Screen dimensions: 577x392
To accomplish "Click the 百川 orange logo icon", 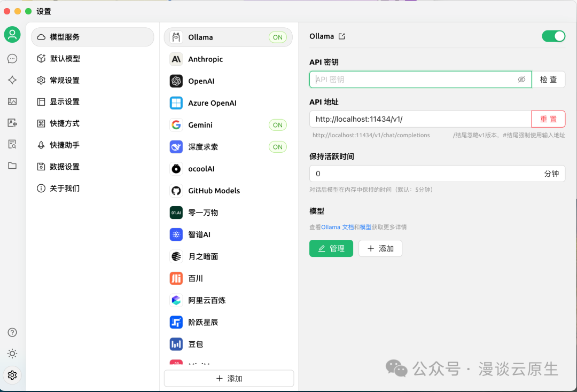I will tap(176, 278).
